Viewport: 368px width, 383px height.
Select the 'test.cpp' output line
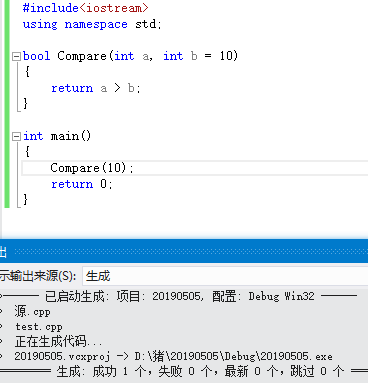pyautogui.click(x=39, y=327)
